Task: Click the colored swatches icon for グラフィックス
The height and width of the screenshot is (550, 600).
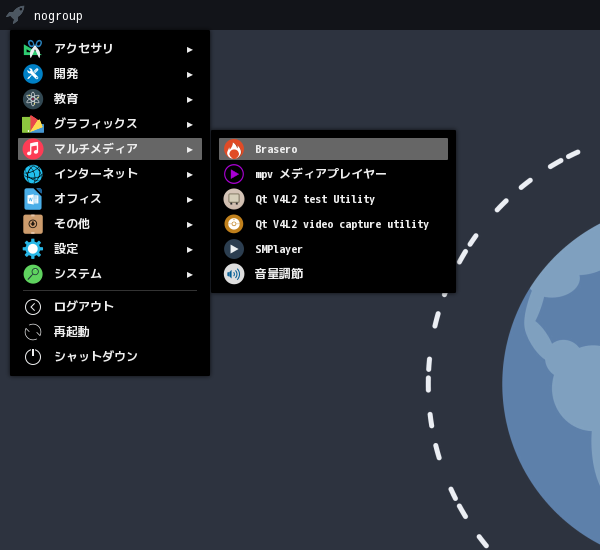Action: [33, 124]
